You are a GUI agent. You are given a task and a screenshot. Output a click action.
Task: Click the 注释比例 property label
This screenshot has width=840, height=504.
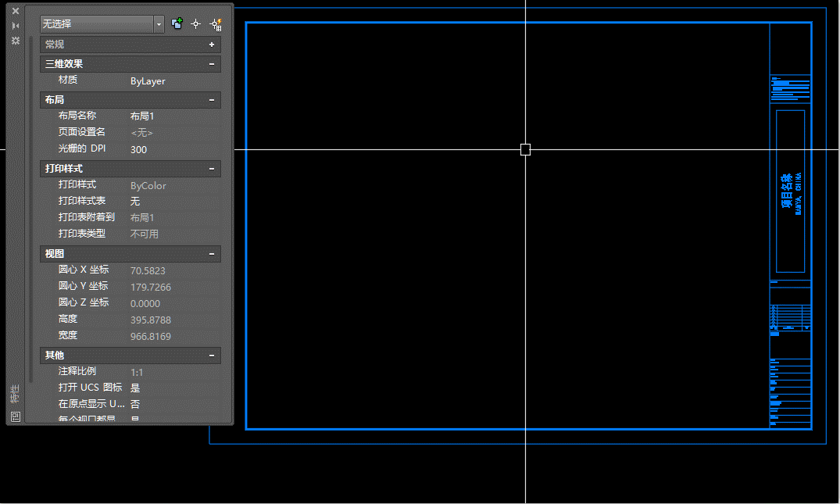tap(77, 371)
